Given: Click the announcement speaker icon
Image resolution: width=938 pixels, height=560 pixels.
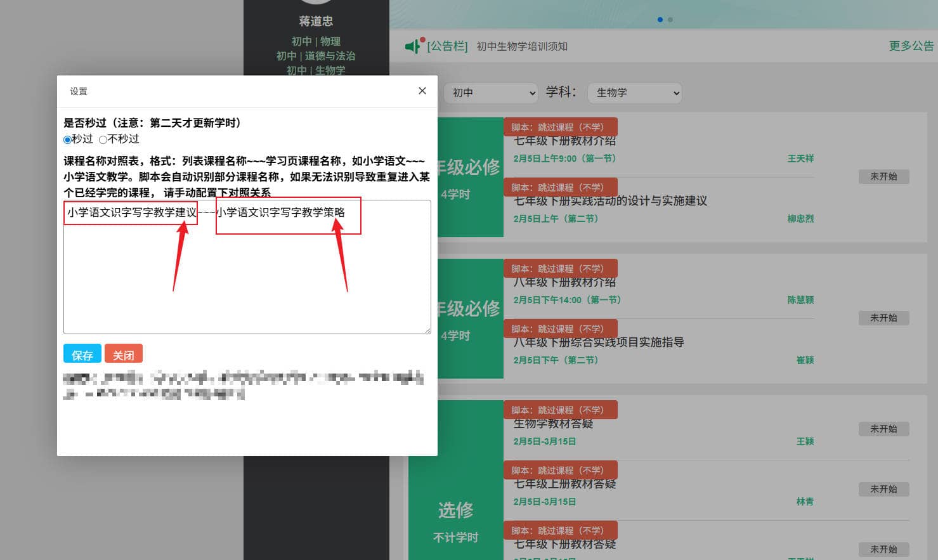Looking at the screenshot, I should pyautogui.click(x=413, y=46).
